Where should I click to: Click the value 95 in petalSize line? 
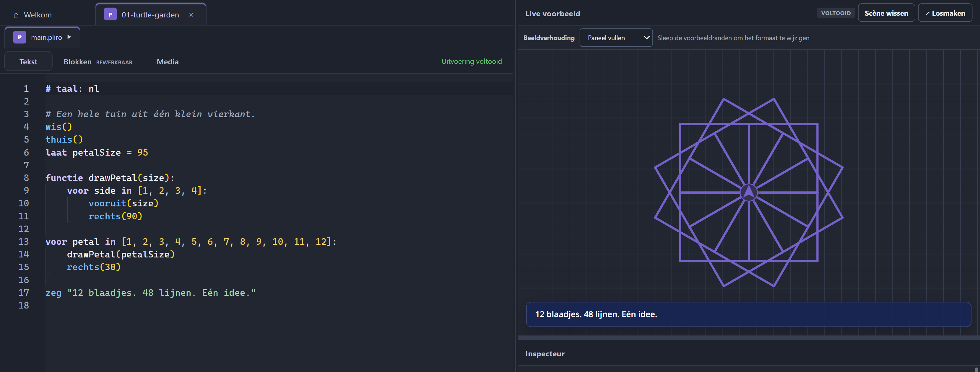(143, 152)
